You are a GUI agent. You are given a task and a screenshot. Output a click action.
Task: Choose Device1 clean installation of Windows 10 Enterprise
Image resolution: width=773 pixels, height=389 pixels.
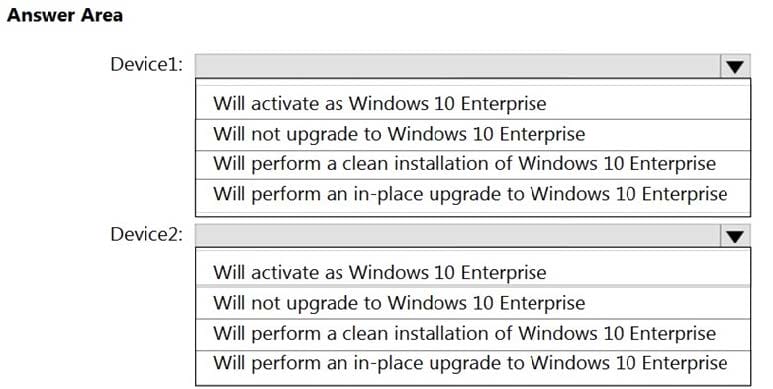tap(473, 165)
